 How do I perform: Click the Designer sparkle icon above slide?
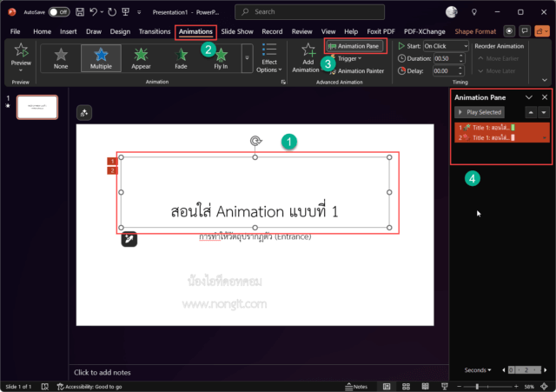(84, 113)
